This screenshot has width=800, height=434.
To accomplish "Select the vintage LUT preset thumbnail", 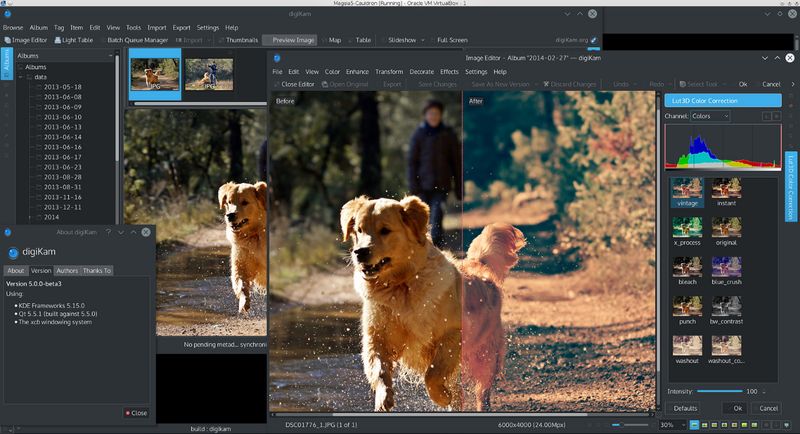I will pyautogui.click(x=686, y=190).
